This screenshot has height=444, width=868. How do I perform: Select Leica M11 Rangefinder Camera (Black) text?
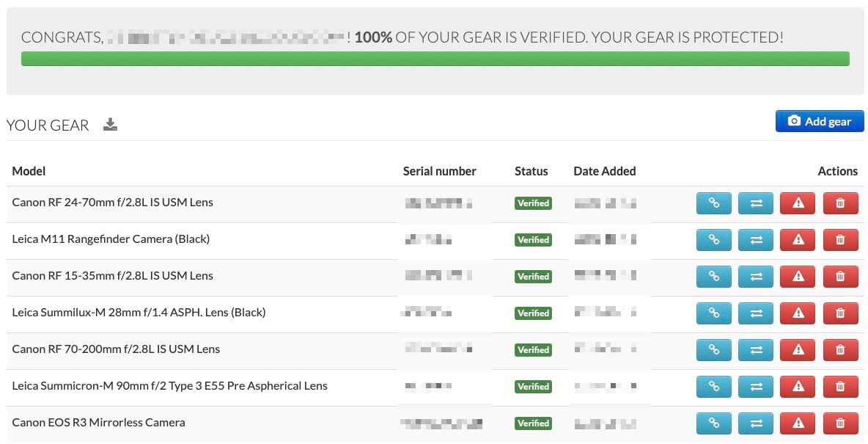[x=111, y=239]
